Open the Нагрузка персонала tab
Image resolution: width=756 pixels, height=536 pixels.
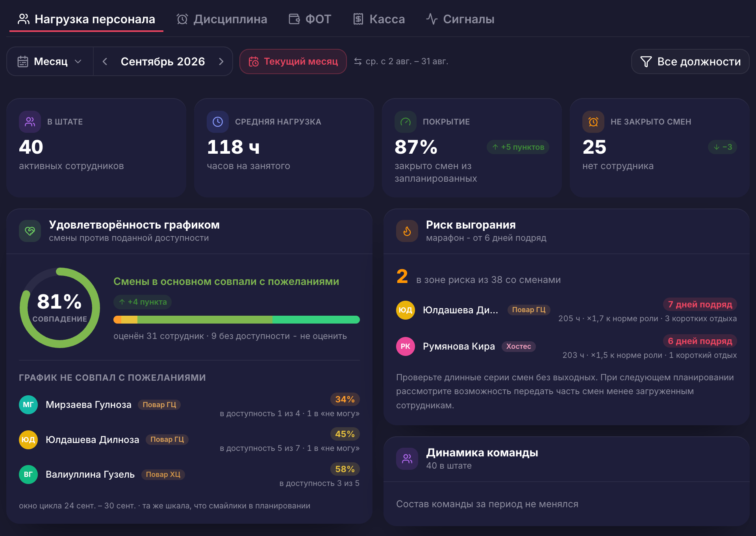[87, 19]
